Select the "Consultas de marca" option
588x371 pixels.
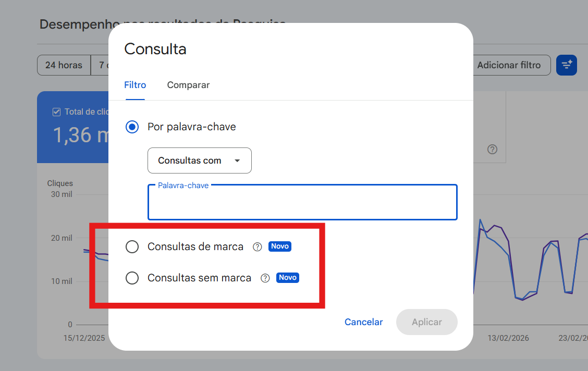coord(132,246)
